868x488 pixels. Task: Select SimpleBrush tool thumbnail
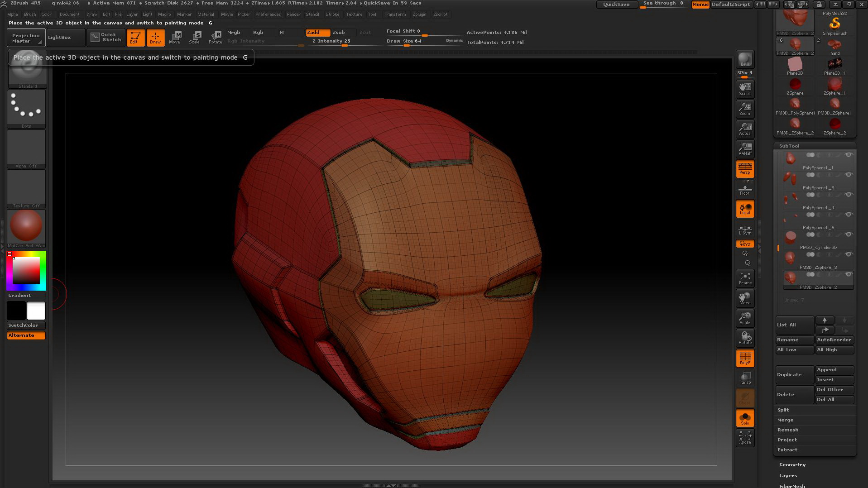tap(834, 26)
